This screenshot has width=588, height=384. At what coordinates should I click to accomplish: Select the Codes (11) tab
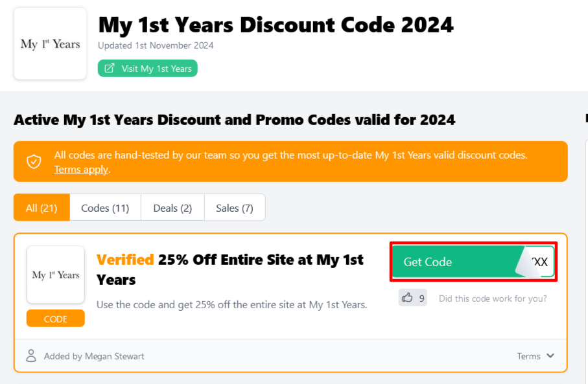tap(105, 208)
